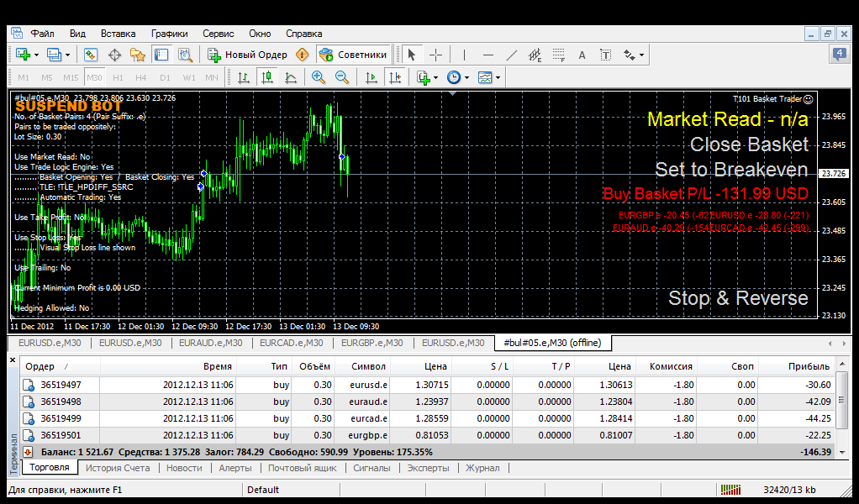This screenshot has height=504, width=859.
Task: Open the Файл menu
Action: pos(42,34)
